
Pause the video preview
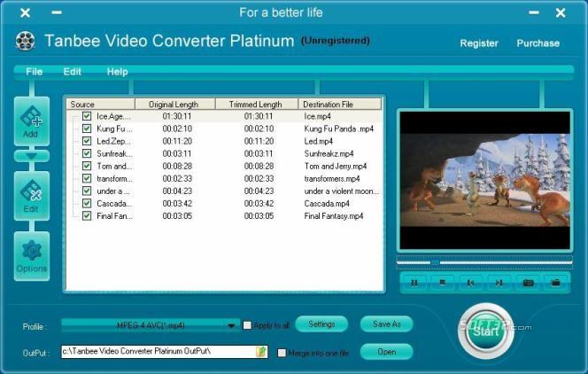pyautogui.click(x=414, y=283)
